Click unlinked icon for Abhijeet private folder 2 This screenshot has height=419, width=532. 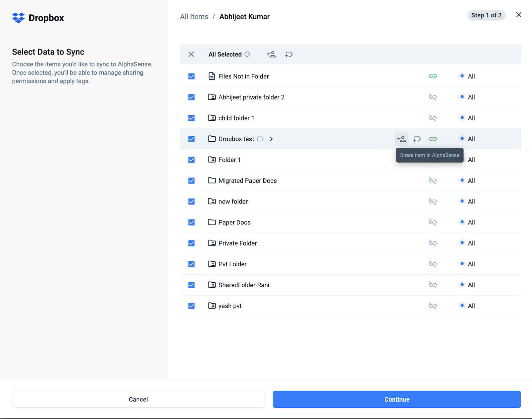click(433, 97)
